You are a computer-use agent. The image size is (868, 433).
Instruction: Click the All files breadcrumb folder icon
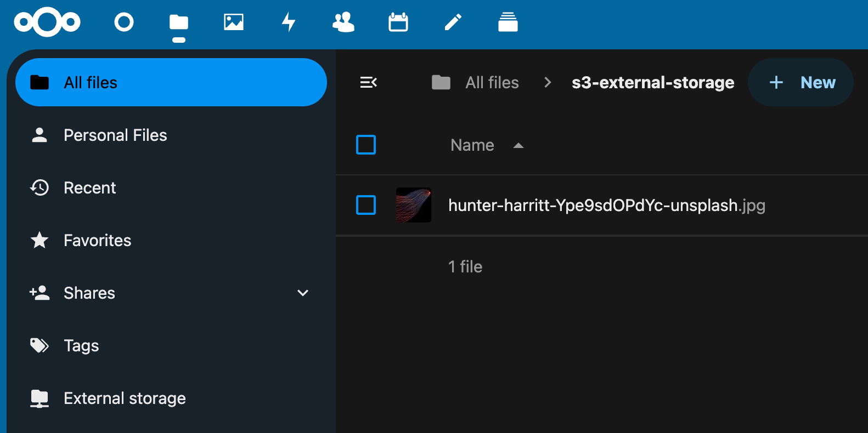(441, 82)
